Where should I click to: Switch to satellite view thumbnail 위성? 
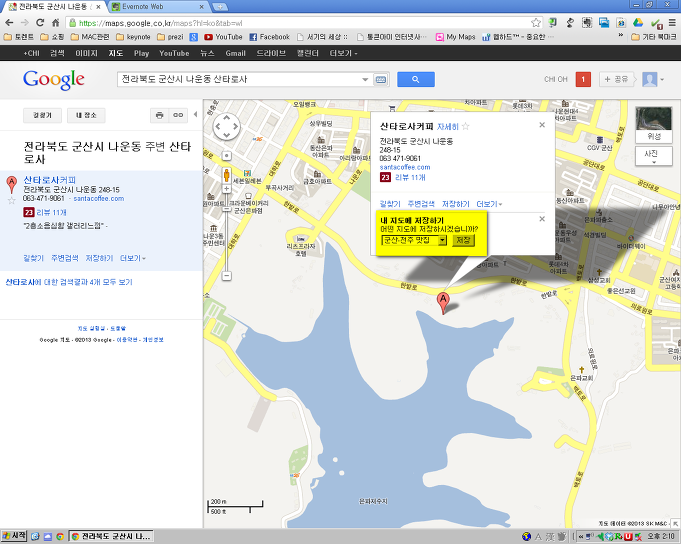point(654,125)
